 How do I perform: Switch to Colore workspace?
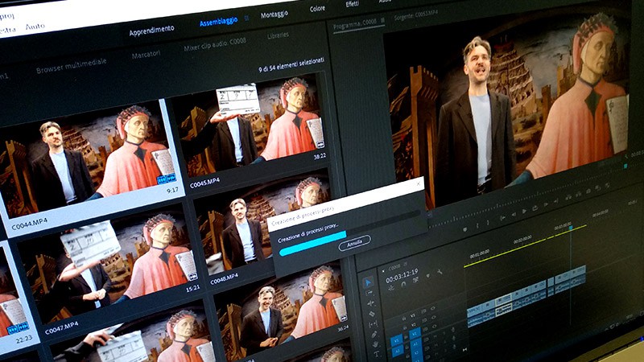(x=317, y=9)
